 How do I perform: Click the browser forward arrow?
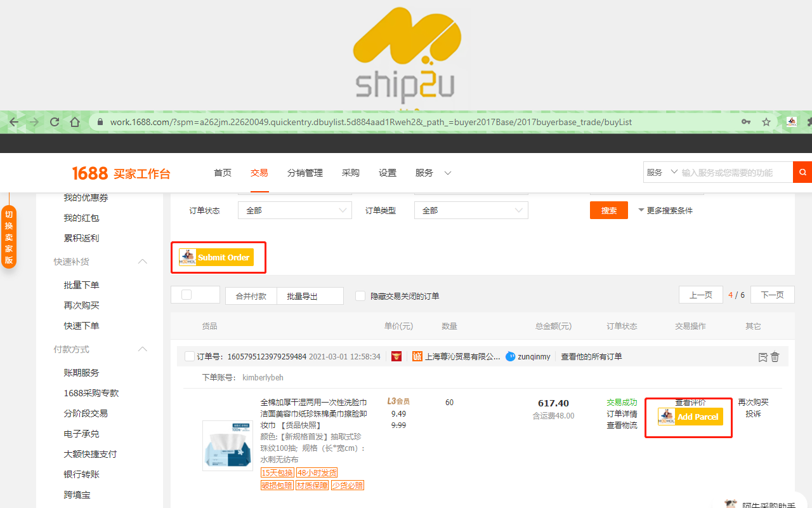coord(34,122)
